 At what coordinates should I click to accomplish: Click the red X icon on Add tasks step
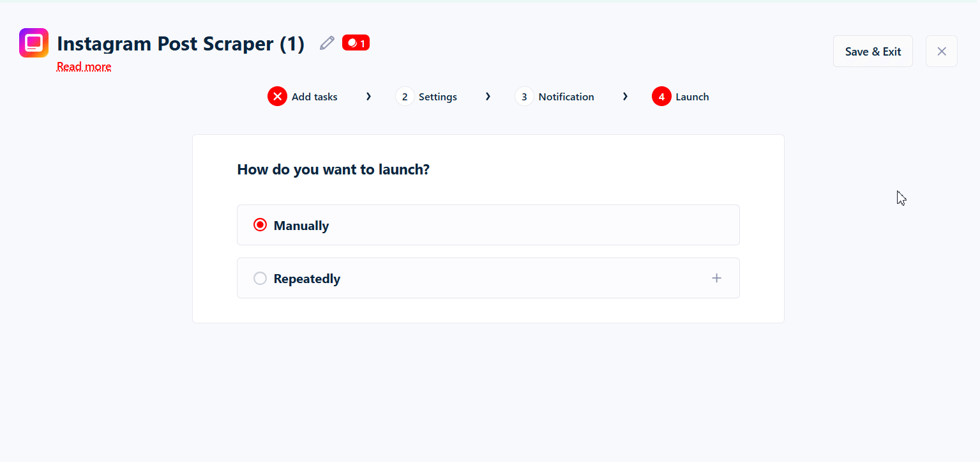[x=276, y=96]
